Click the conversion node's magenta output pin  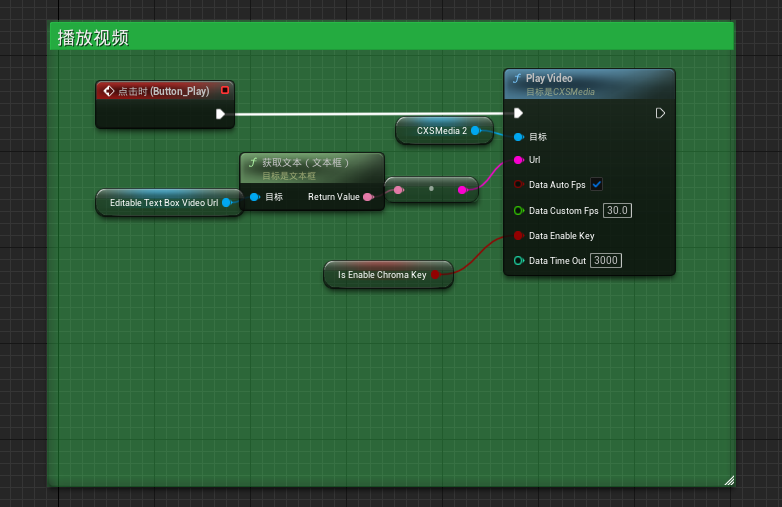(462, 189)
